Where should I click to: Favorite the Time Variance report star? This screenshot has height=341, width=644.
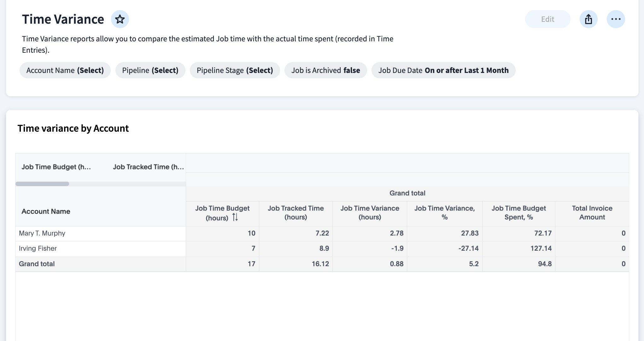point(120,19)
